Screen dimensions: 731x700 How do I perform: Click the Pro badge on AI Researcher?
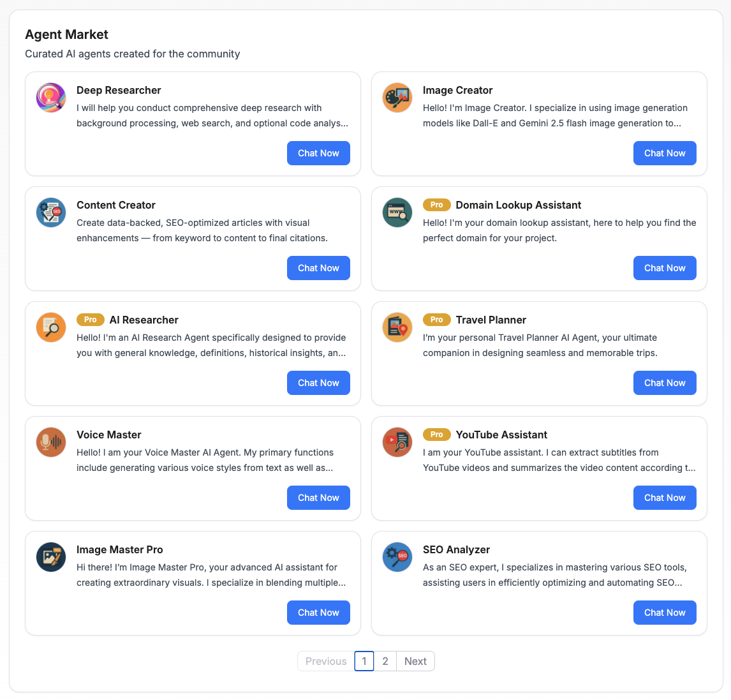pos(91,320)
